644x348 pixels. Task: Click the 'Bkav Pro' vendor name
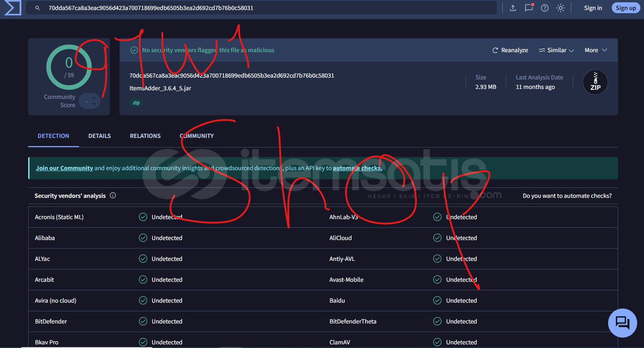point(47,342)
